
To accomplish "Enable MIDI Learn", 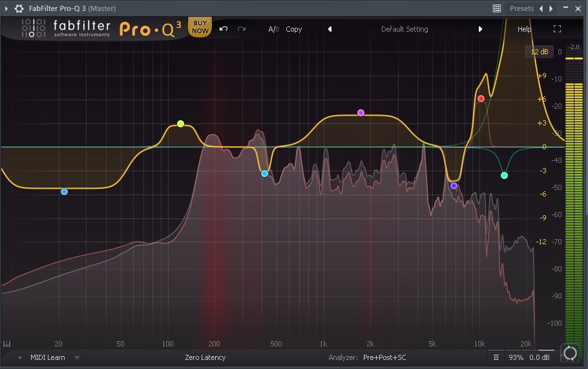I will coord(47,357).
